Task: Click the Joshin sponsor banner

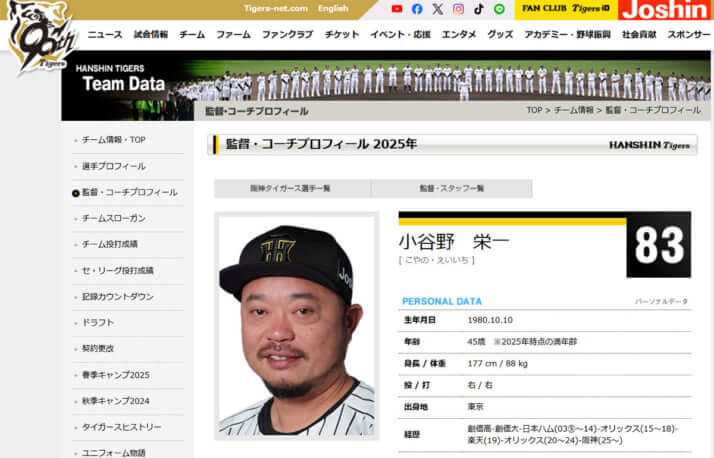Action: tap(666, 10)
